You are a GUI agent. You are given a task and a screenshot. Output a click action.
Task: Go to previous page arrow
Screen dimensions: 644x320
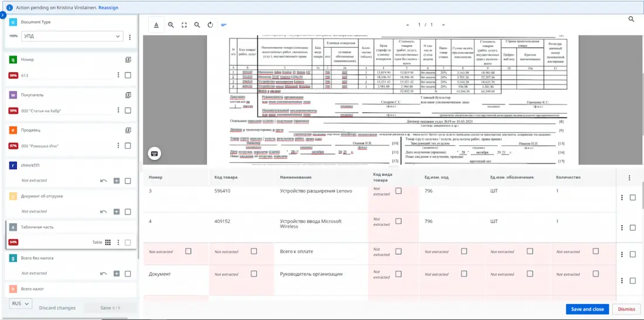tap(407, 25)
